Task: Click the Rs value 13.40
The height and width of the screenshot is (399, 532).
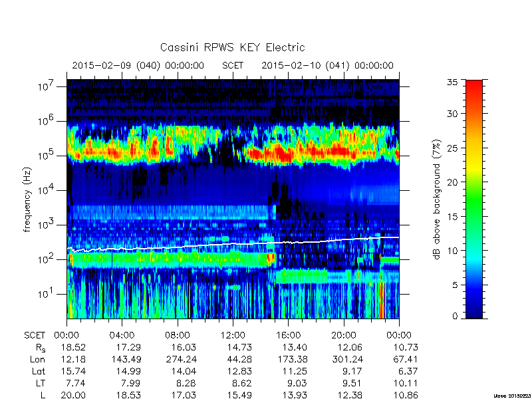Action: click(x=295, y=347)
